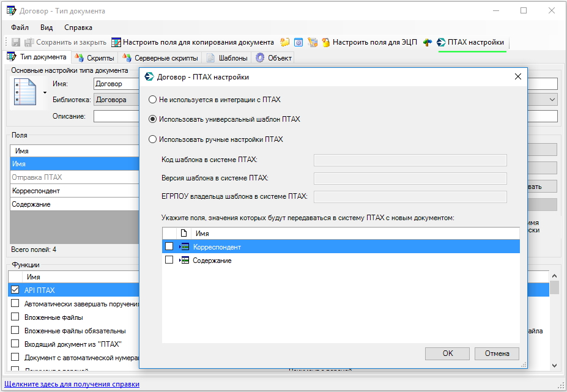Click the field icon of dialog row Содержание
The height and width of the screenshot is (392, 567).
point(184,261)
